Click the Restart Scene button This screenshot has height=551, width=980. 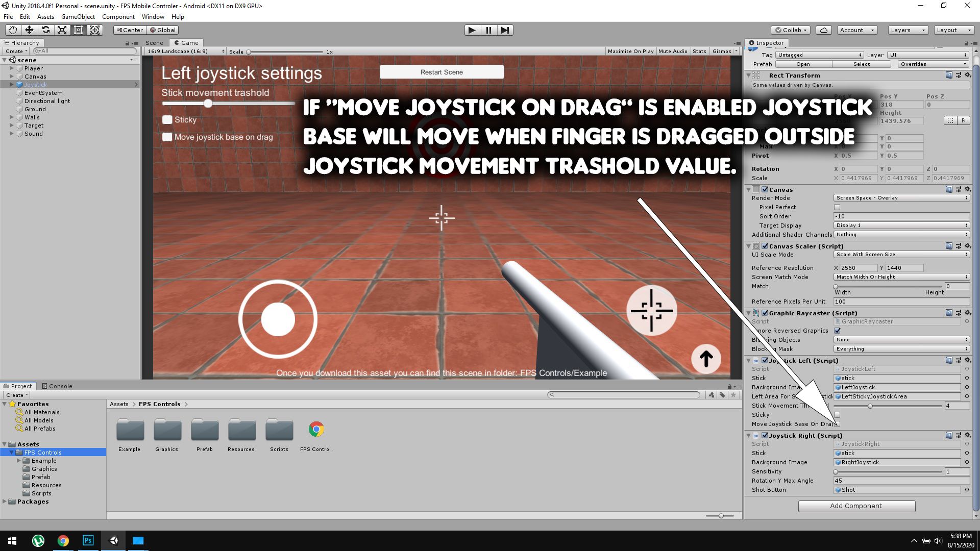[442, 72]
